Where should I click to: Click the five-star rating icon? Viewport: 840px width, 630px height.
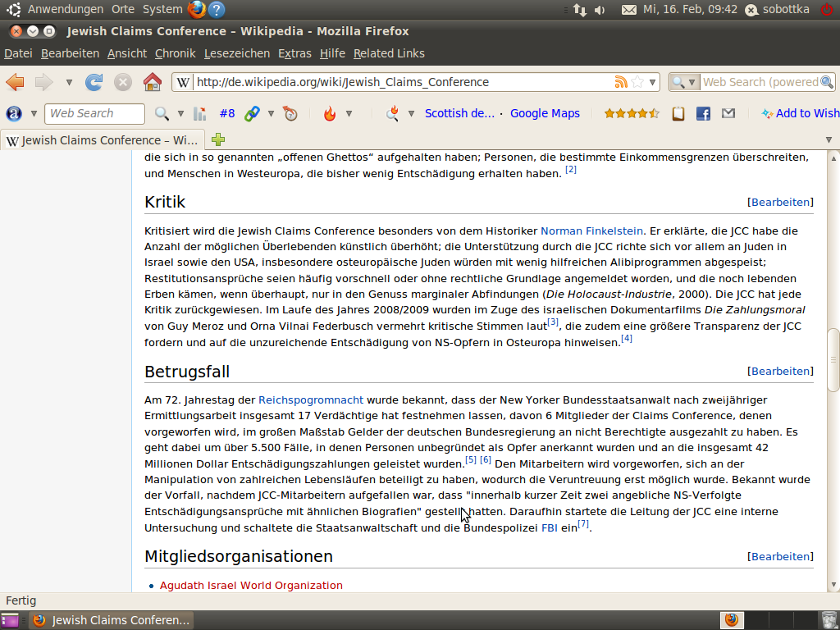(632, 113)
